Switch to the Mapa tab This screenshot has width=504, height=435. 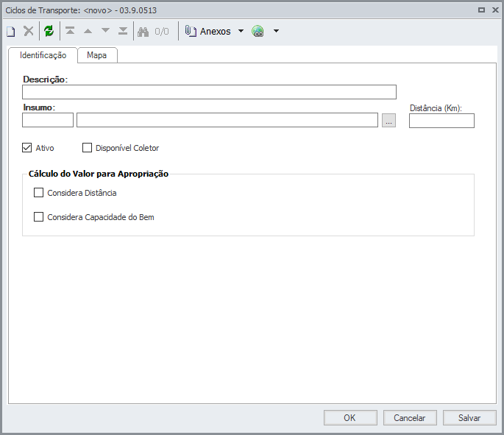pos(96,55)
